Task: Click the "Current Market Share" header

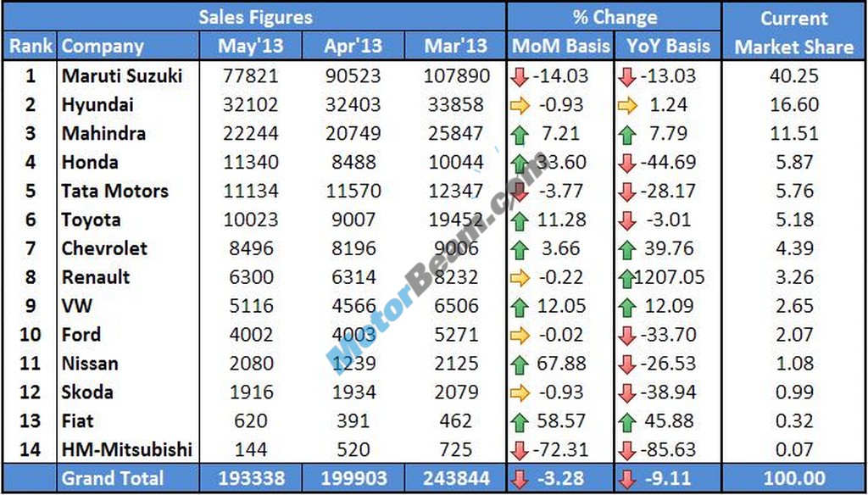Action: pyautogui.click(x=793, y=32)
